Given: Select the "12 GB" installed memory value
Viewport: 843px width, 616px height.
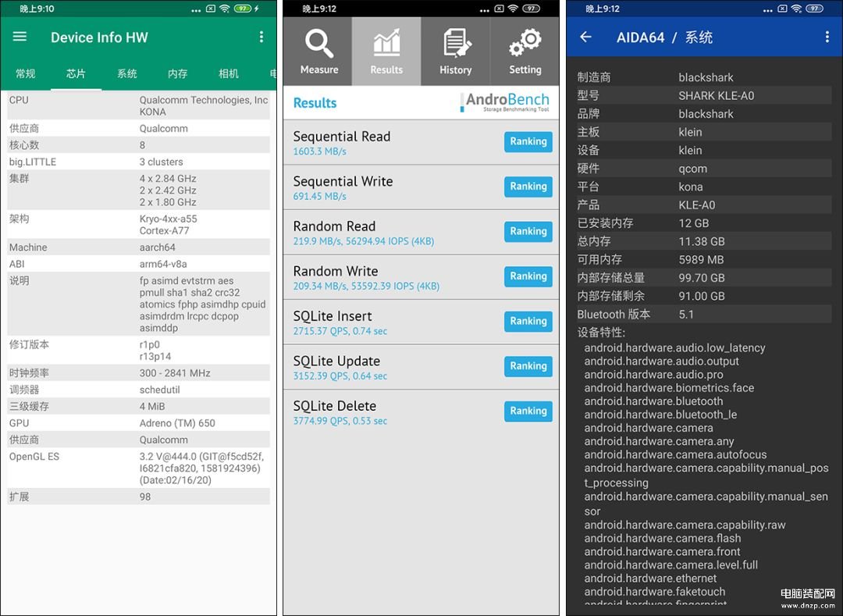Looking at the screenshot, I should click(x=694, y=223).
